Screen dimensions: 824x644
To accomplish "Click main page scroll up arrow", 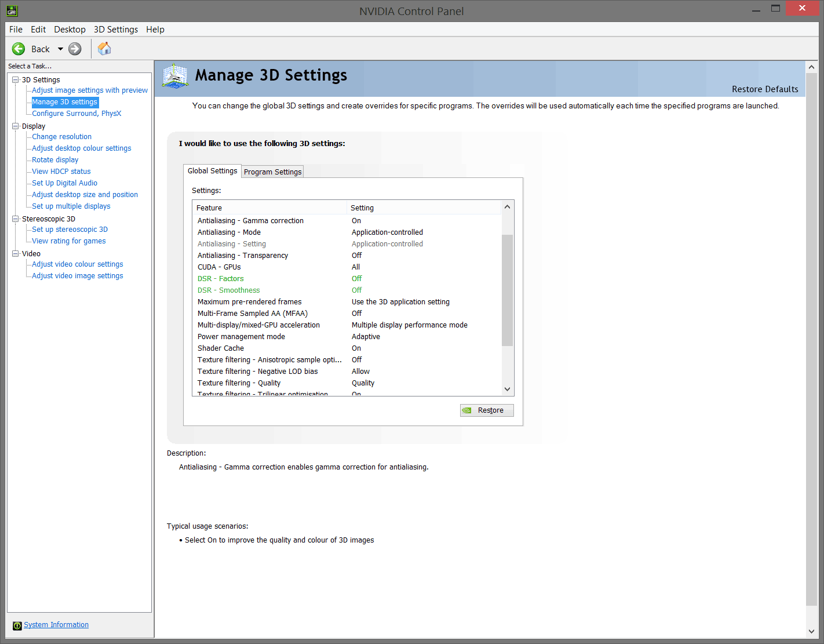I will [811, 67].
